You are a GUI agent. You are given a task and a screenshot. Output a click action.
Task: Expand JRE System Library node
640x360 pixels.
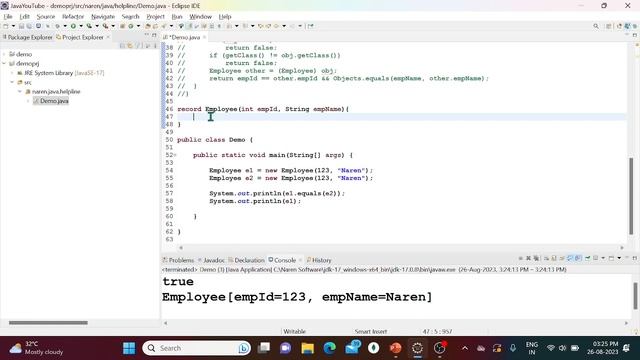pyautogui.click(x=12, y=73)
